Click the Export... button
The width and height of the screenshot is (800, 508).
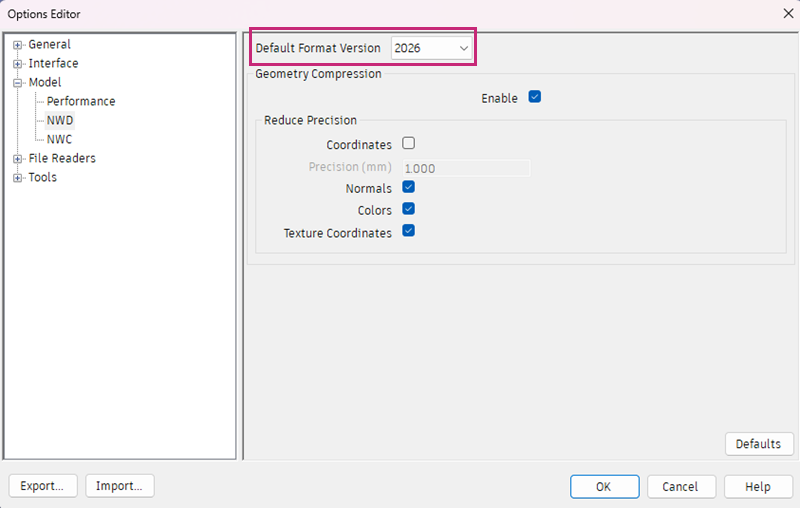pos(43,486)
